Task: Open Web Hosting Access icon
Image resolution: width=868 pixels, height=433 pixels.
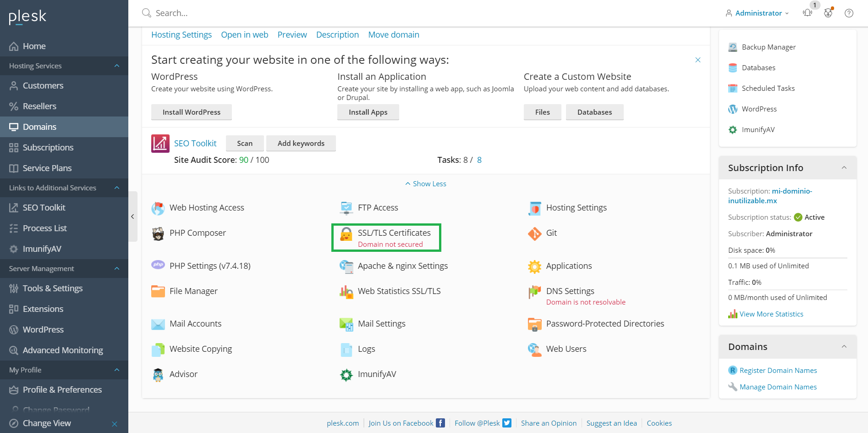Action: (158, 208)
